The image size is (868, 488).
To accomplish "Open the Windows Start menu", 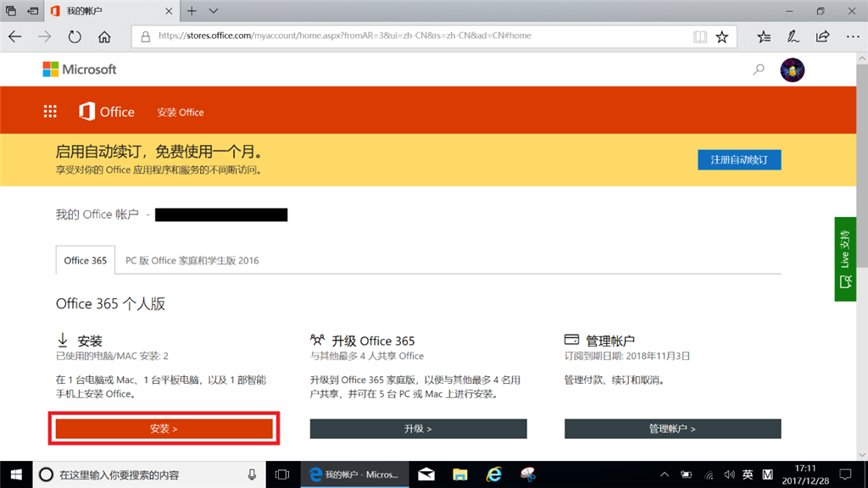I will [x=16, y=474].
